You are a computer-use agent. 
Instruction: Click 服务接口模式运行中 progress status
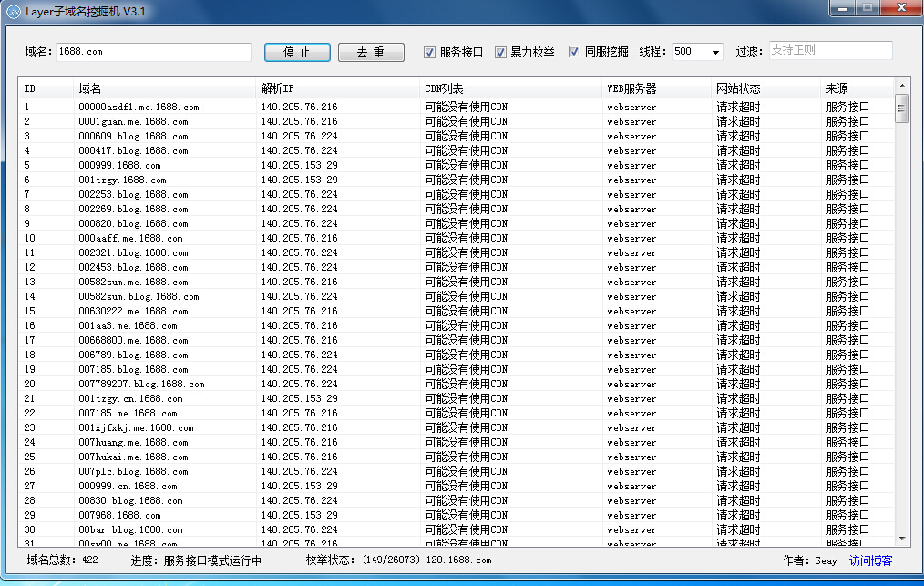click(x=212, y=560)
